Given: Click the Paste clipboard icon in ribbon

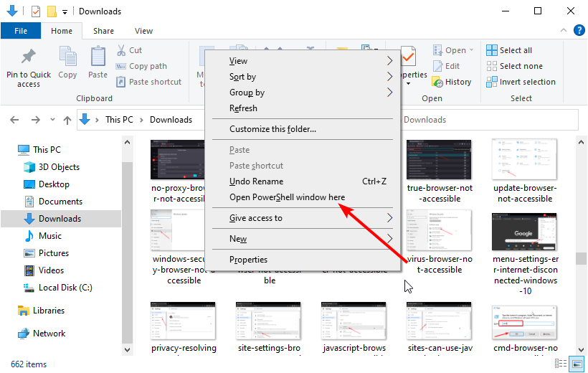Looking at the screenshot, I should pyautogui.click(x=98, y=57).
